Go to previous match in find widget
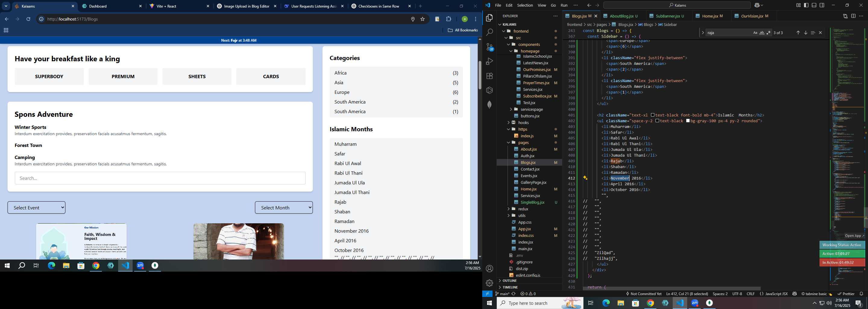868x309 pixels. (798, 33)
